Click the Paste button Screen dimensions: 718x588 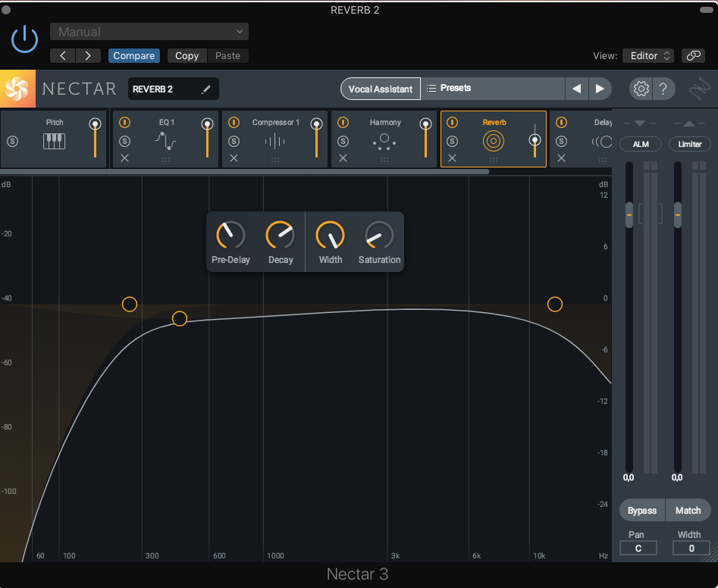[x=227, y=56]
